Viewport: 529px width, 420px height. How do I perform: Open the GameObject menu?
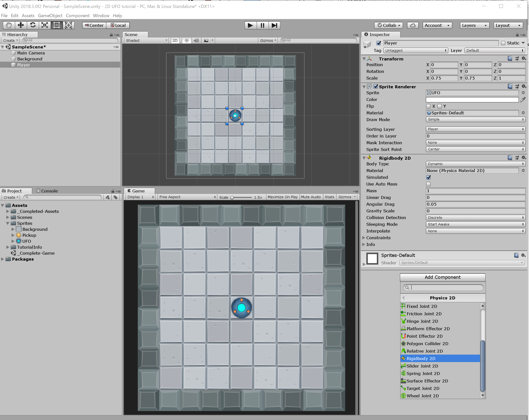coord(50,16)
